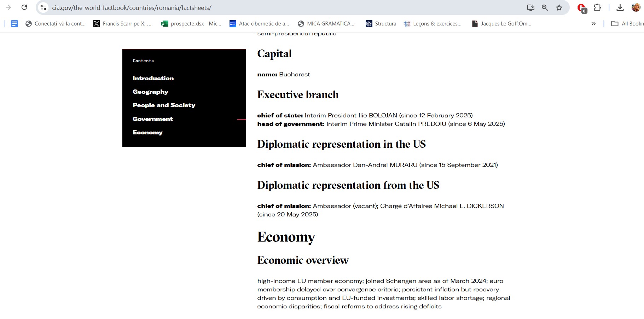
Task: Open site information icon in address bar
Action: 43,7
